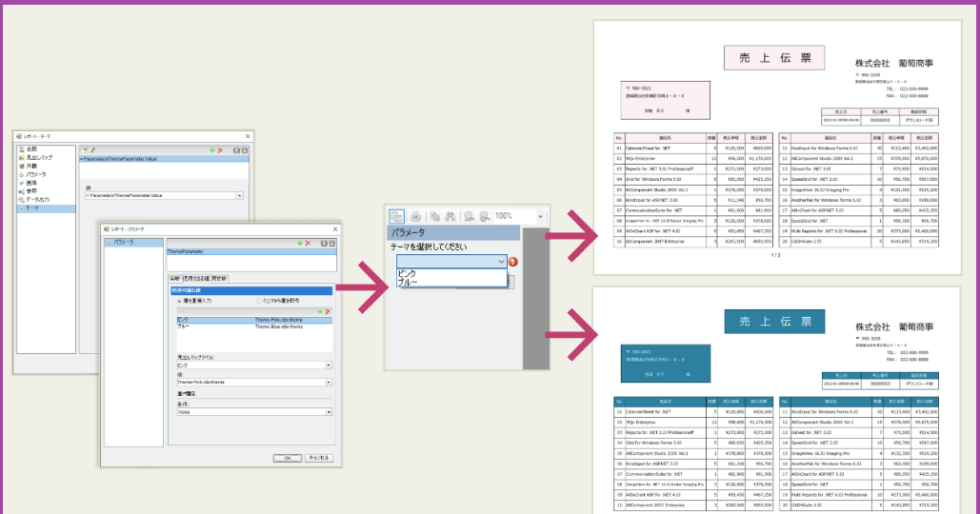
Task: Expand the theme selection combo box
Action: click(501, 261)
